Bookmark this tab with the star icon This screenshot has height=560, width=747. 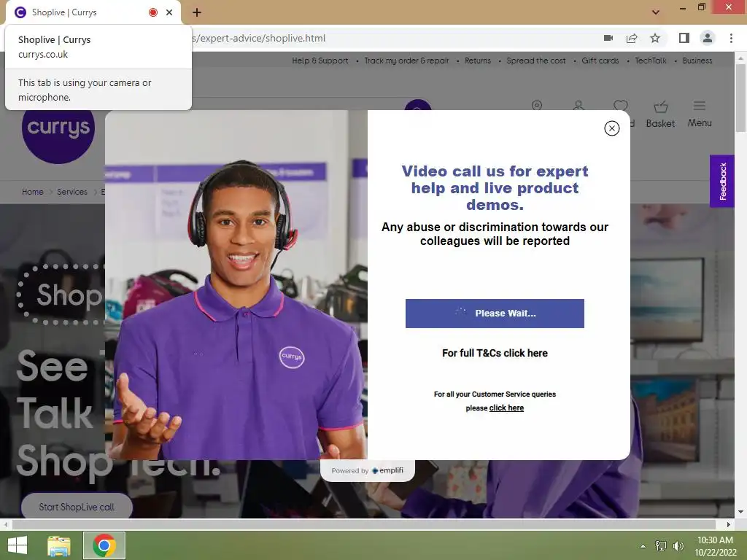tap(655, 38)
